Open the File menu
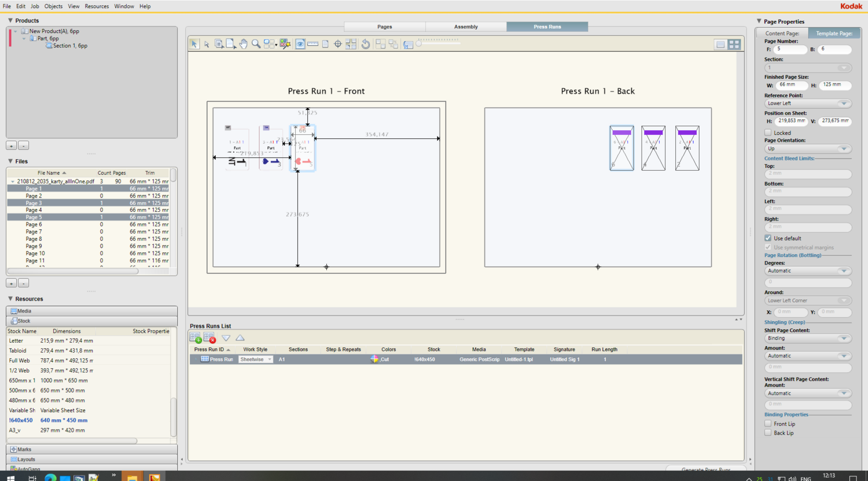The width and height of the screenshot is (868, 481). pos(6,6)
